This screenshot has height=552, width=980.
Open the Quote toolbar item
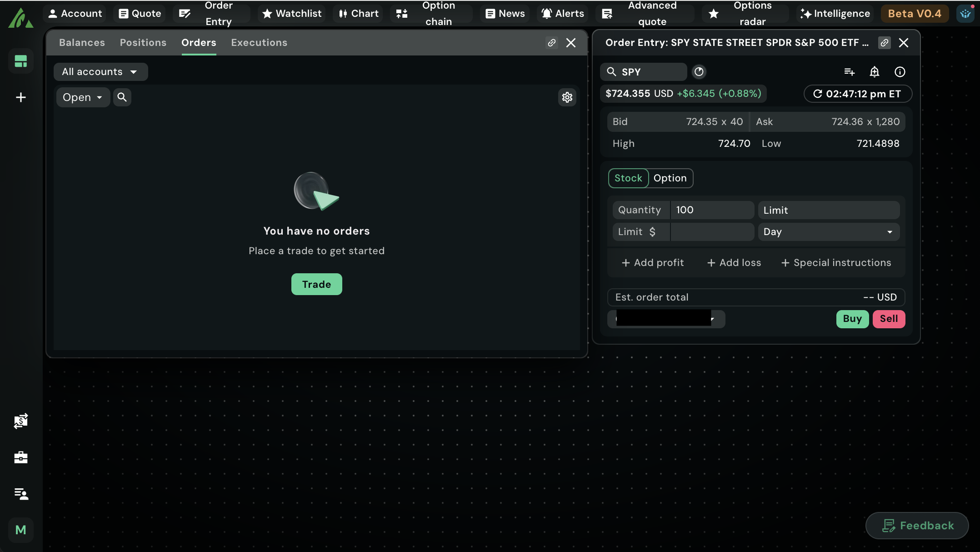pos(140,14)
